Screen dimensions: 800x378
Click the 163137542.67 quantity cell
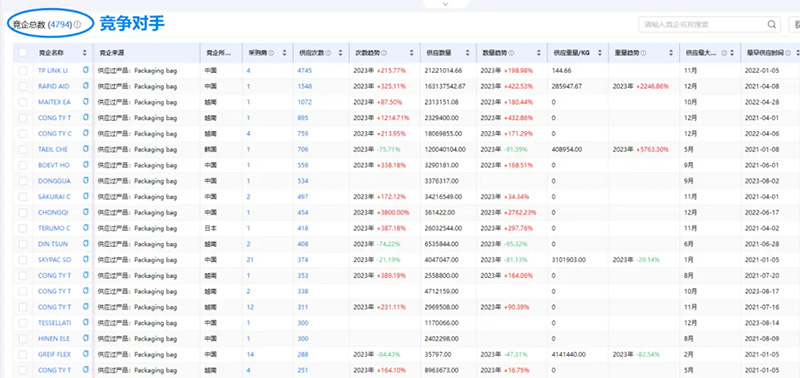coord(445,86)
